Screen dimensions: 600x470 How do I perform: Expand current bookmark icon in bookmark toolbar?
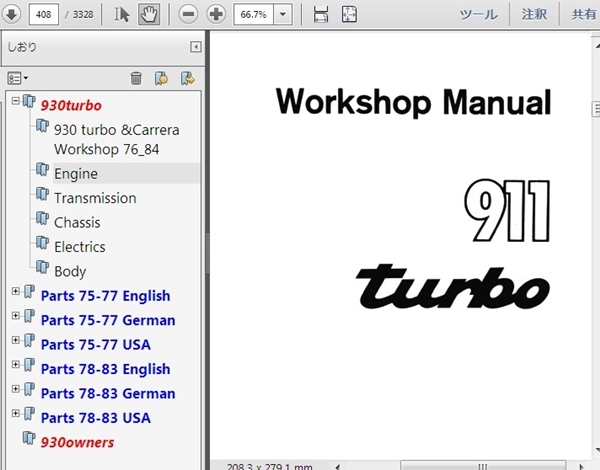tap(188, 78)
